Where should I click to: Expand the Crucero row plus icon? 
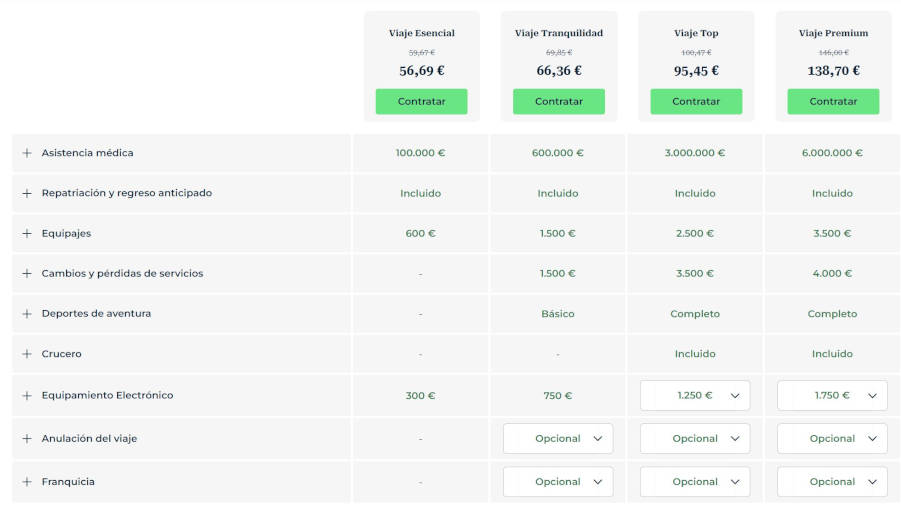27,354
